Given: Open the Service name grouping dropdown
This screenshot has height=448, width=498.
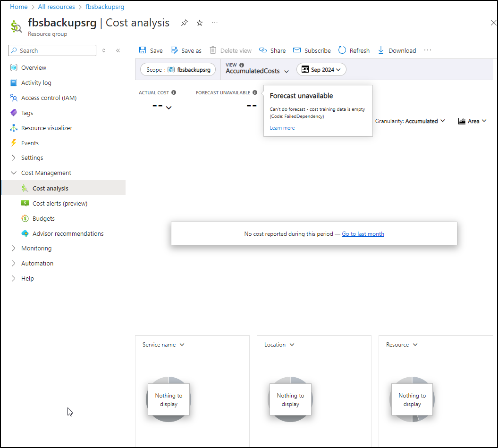Looking at the screenshot, I should [x=163, y=345].
